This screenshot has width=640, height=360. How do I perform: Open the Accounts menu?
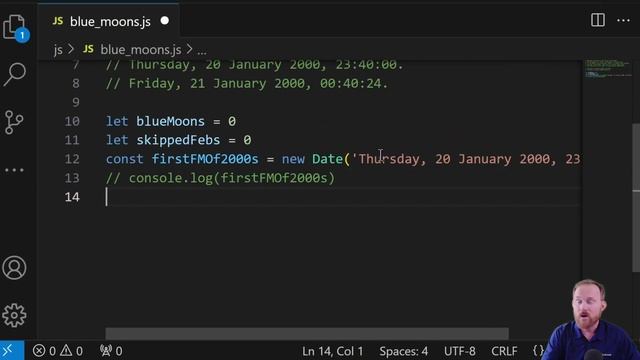click(x=14, y=268)
